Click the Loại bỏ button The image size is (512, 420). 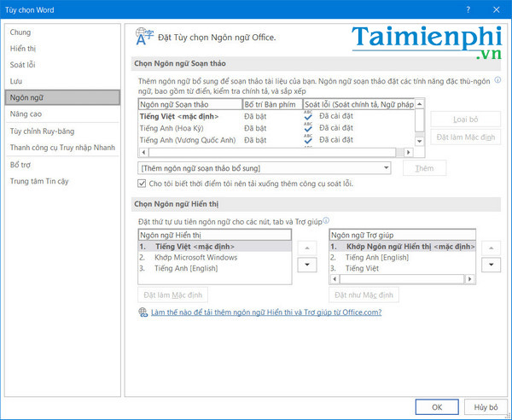tap(465, 120)
